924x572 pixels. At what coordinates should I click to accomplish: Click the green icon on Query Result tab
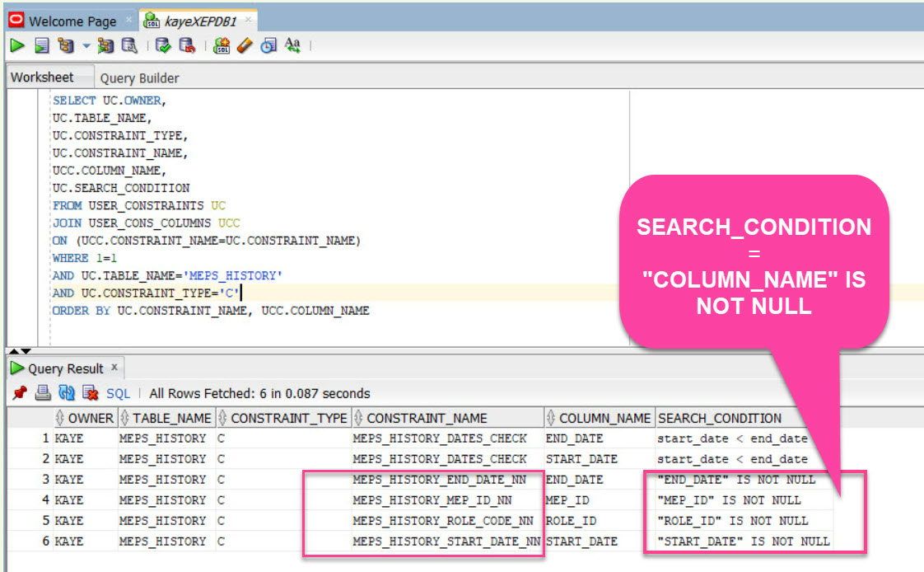(x=17, y=368)
